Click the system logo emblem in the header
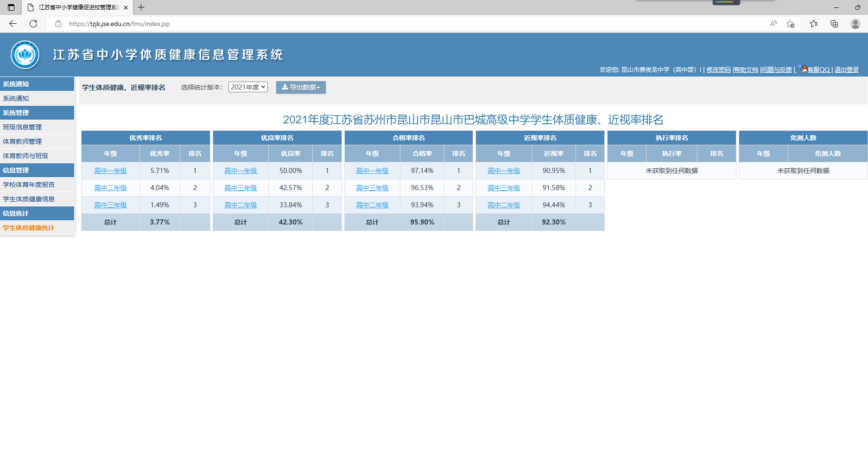This screenshot has height=455, width=868. [25, 55]
